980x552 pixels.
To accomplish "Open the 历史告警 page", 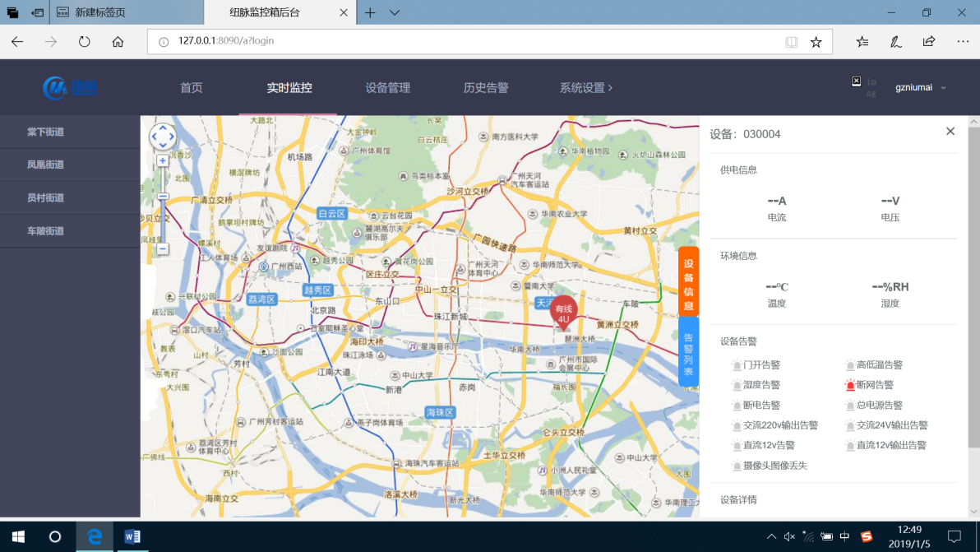I will click(486, 87).
